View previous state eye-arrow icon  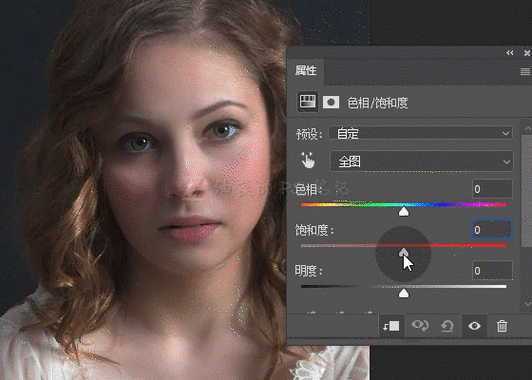click(420, 326)
